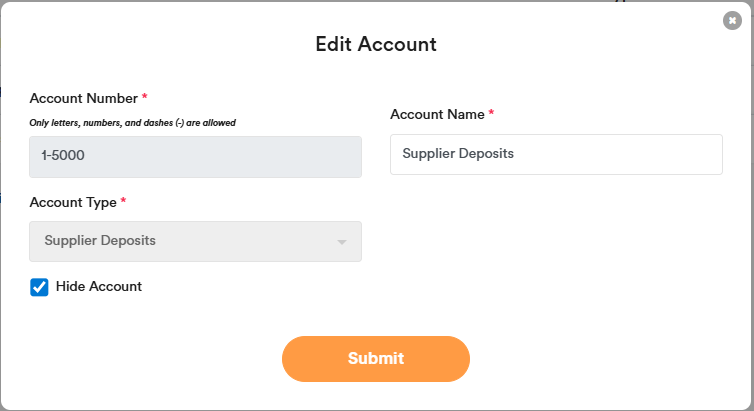Click the red asterisk beside Account Type
The width and height of the screenshot is (754, 411).
click(123, 201)
